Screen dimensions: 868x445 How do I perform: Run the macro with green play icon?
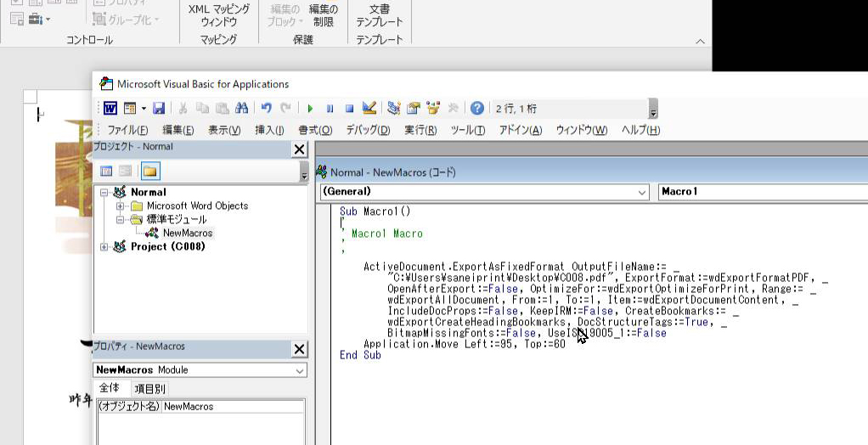[x=310, y=109]
